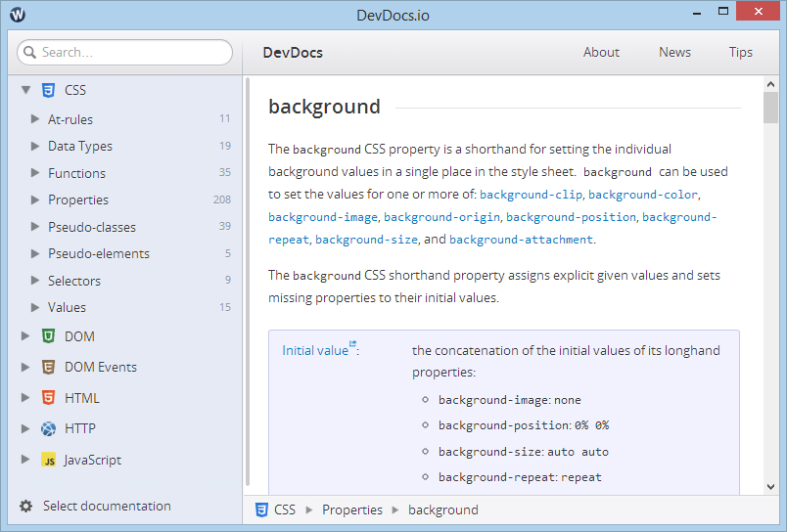This screenshot has height=532, width=787.
Task: Open the background-position link
Action: point(572,217)
